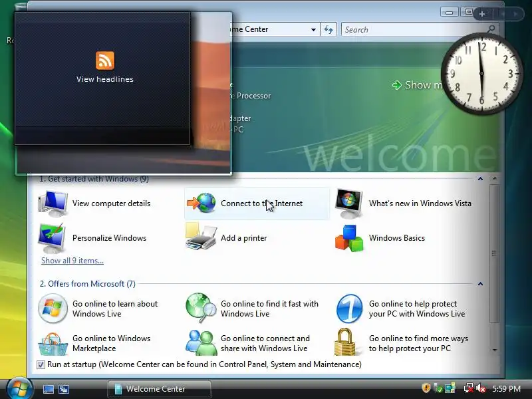Click the scrollbar up arrow in the list
Screen dimensions: 532x399
(x=495, y=178)
